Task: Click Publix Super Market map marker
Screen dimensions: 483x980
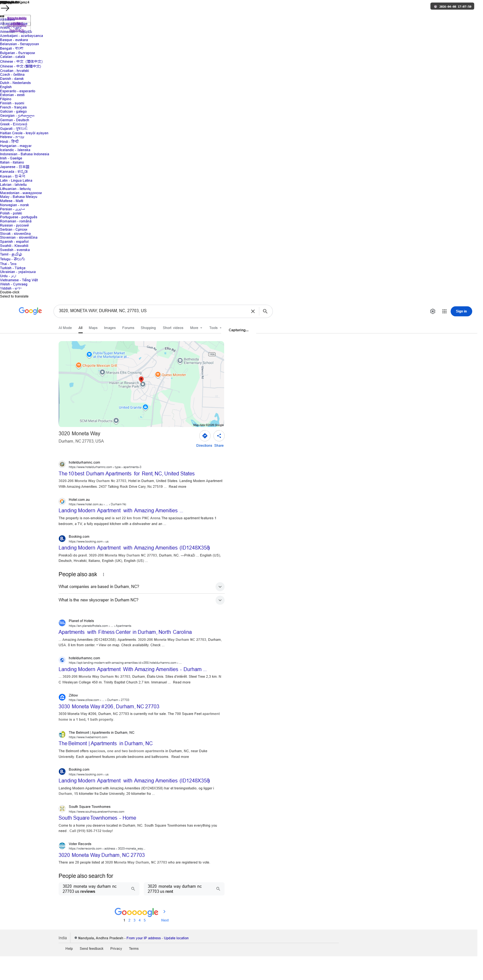Action: coord(89,354)
